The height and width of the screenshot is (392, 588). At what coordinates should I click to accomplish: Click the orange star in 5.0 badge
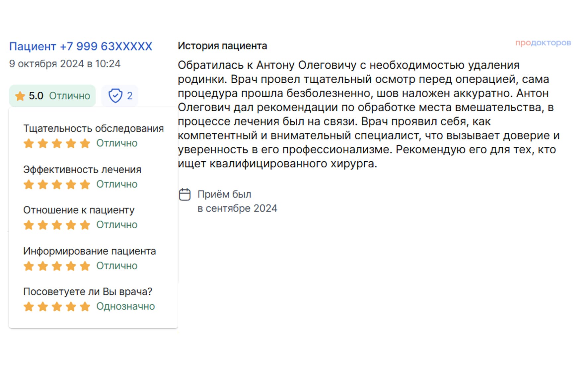20,96
